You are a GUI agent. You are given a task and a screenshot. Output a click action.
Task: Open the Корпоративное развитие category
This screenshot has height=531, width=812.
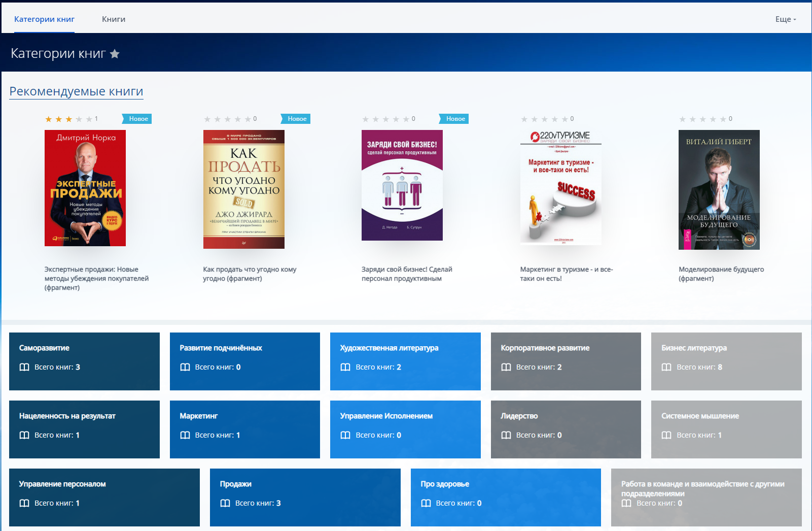pyautogui.click(x=566, y=361)
